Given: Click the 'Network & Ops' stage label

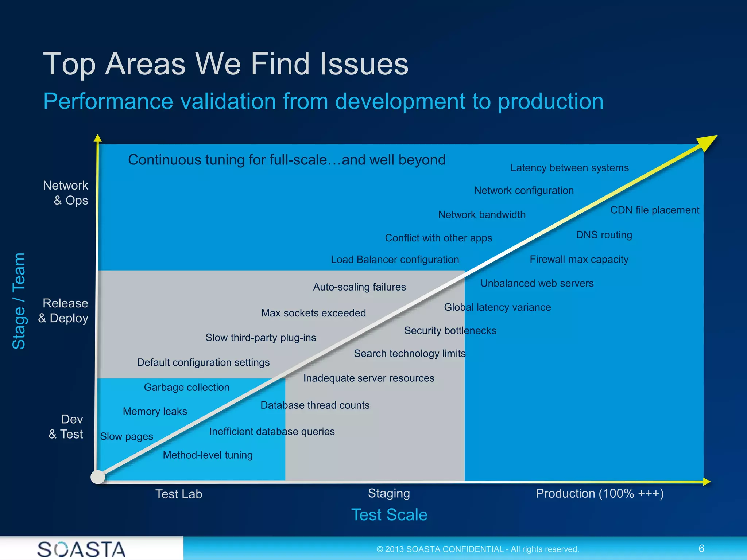Looking at the screenshot, I should tap(66, 193).
